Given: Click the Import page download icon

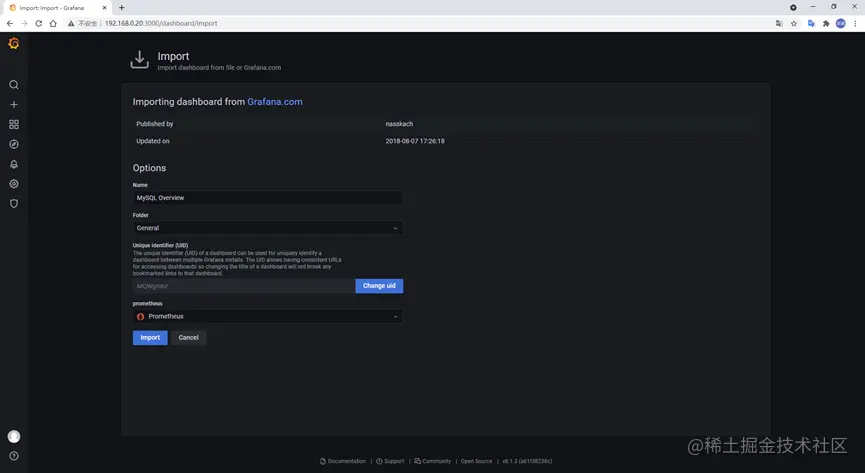Looking at the screenshot, I should pos(140,60).
